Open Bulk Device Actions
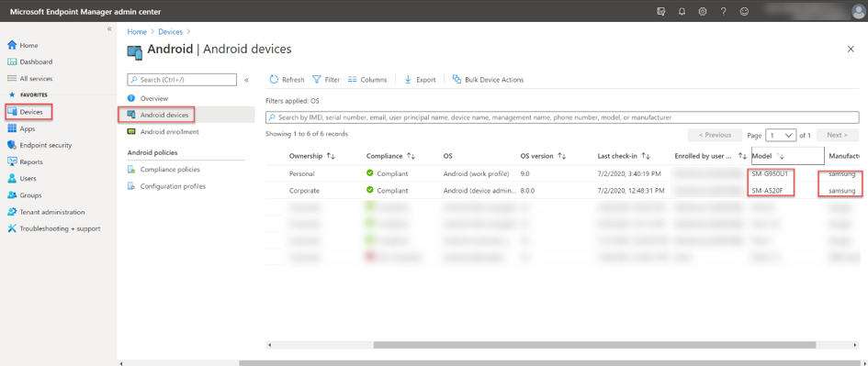 click(x=488, y=80)
